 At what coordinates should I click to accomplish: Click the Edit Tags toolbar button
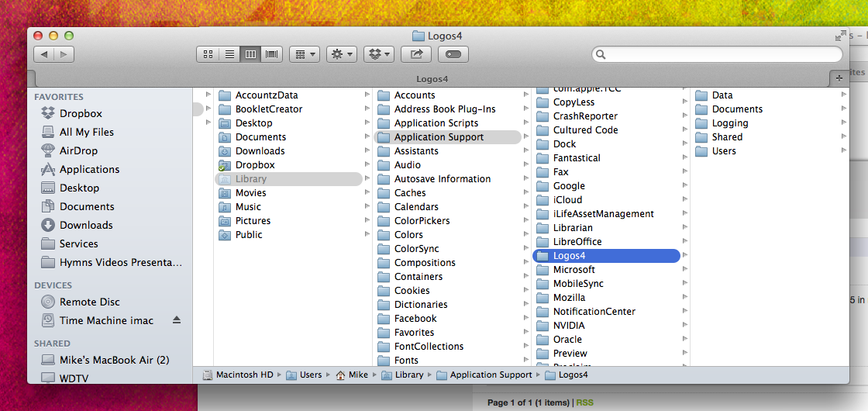coord(453,54)
